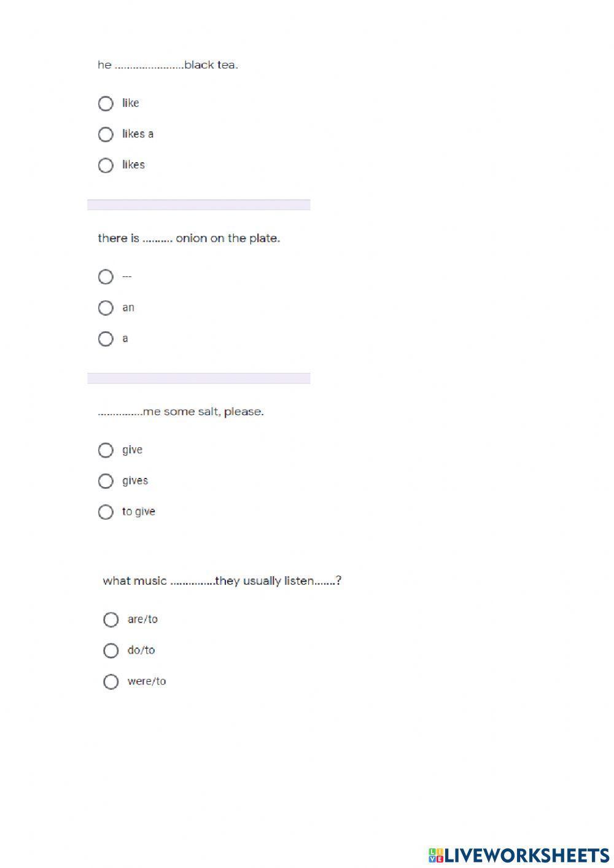Screen dimensions: 614x868
Task: Choose 'an' for the onion sentence
Action: [x=106, y=308]
